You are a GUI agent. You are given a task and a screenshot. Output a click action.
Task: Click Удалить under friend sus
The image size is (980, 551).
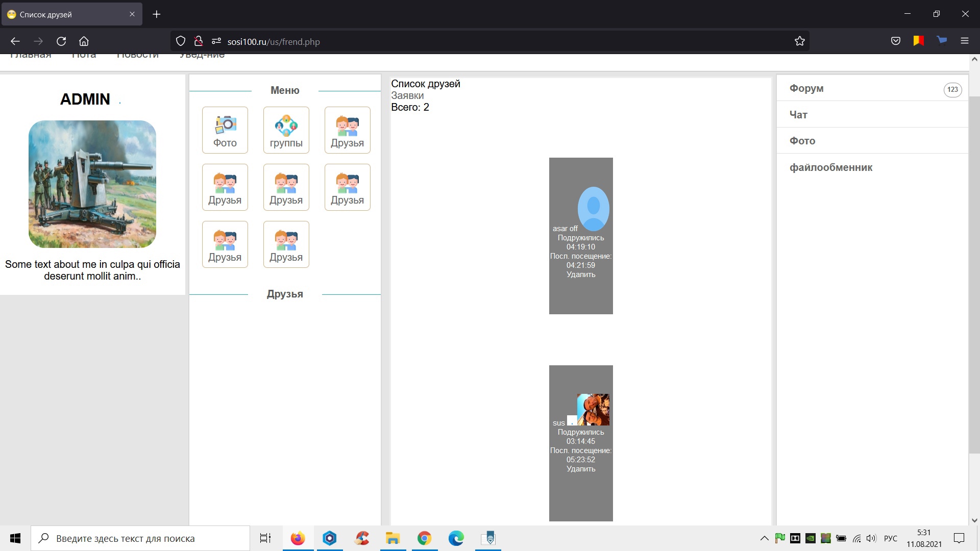coord(580,469)
